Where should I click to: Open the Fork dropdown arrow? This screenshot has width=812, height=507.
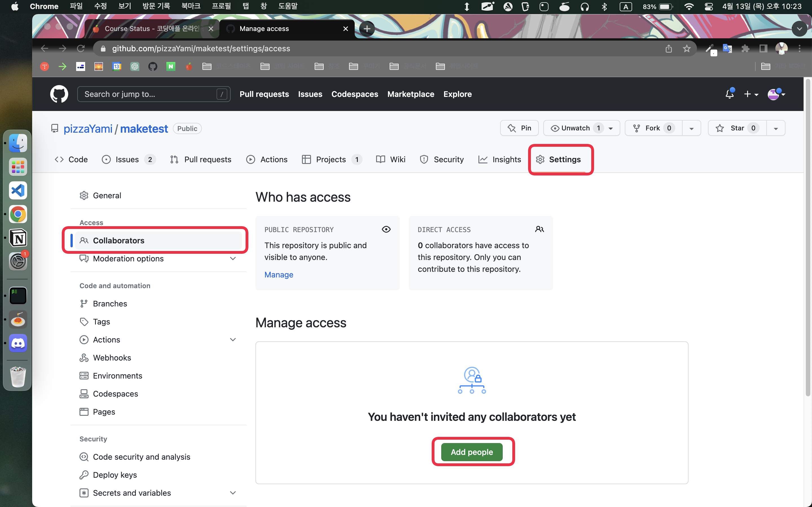coord(692,128)
